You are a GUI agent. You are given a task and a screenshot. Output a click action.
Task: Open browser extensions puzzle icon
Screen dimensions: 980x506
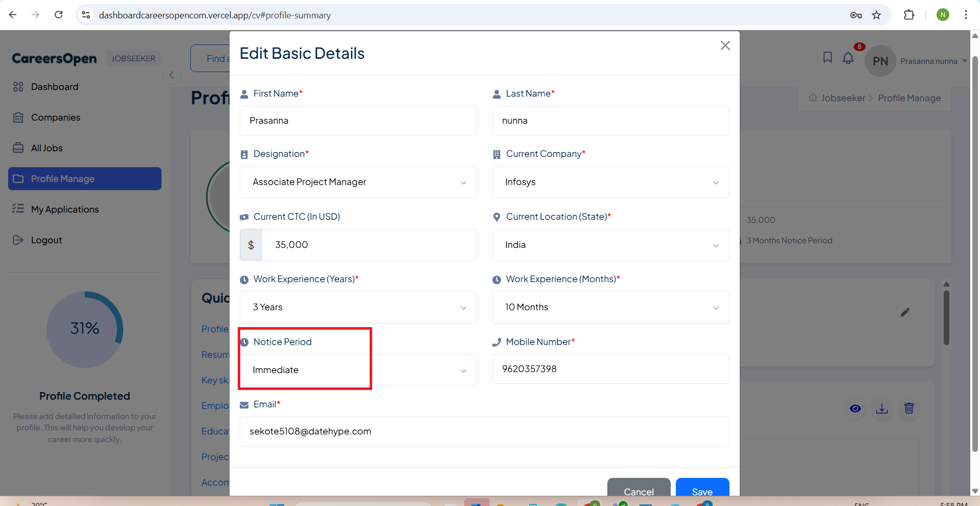tap(908, 15)
